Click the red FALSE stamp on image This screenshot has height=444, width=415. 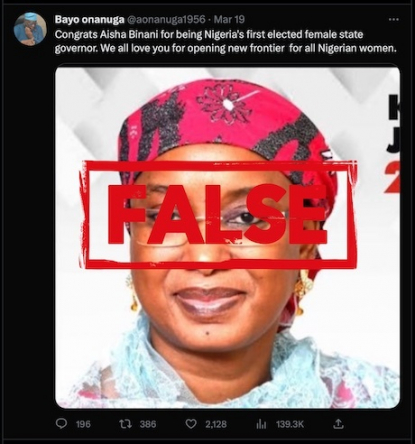point(218,215)
